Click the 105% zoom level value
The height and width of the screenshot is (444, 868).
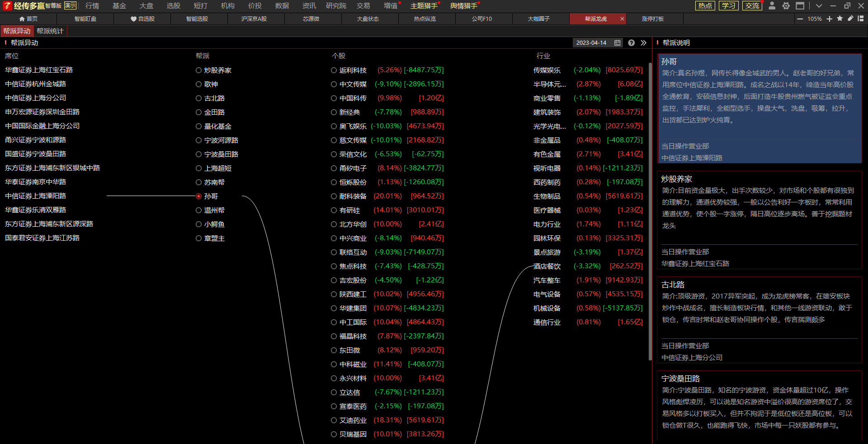coord(815,19)
